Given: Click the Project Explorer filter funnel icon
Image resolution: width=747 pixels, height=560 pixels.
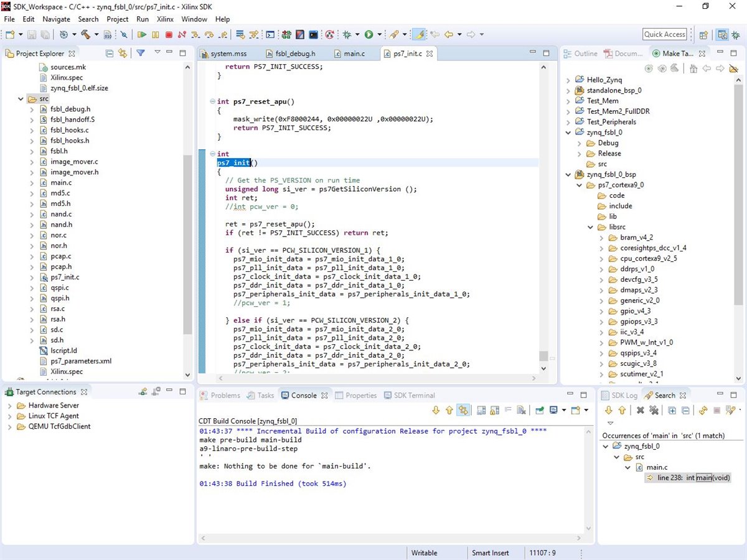Looking at the screenshot, I should point(141,54).
